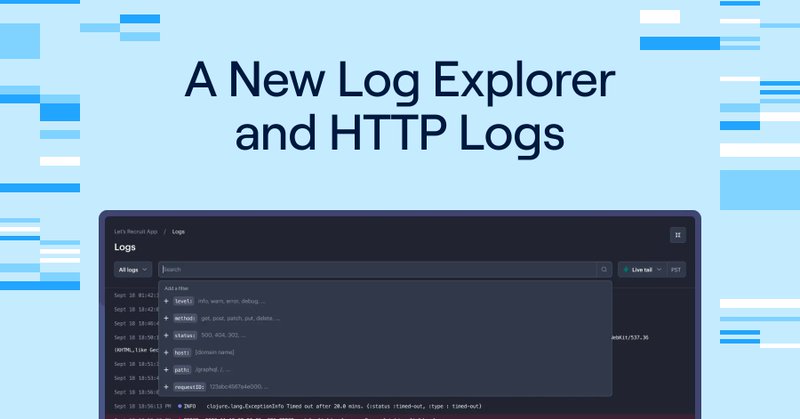Click the plus icon beside path: filter
Screen dimensions: 800x419
click(166, 369)
